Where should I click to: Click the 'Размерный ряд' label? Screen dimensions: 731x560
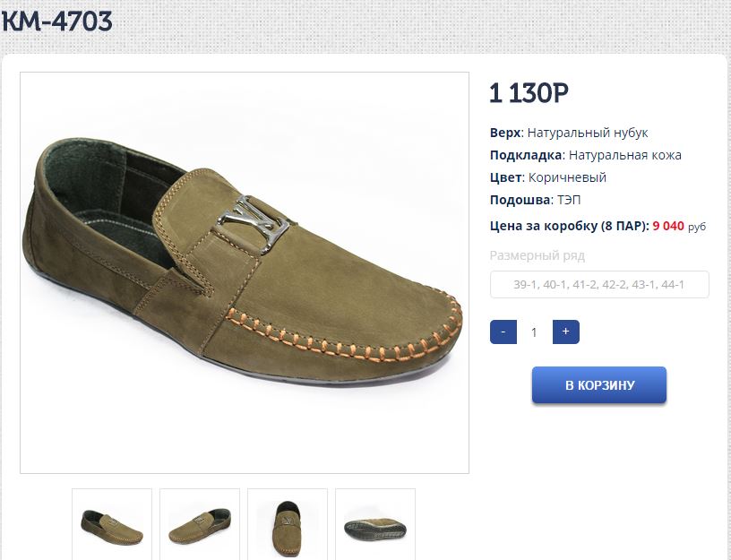[x=537, y=255]
